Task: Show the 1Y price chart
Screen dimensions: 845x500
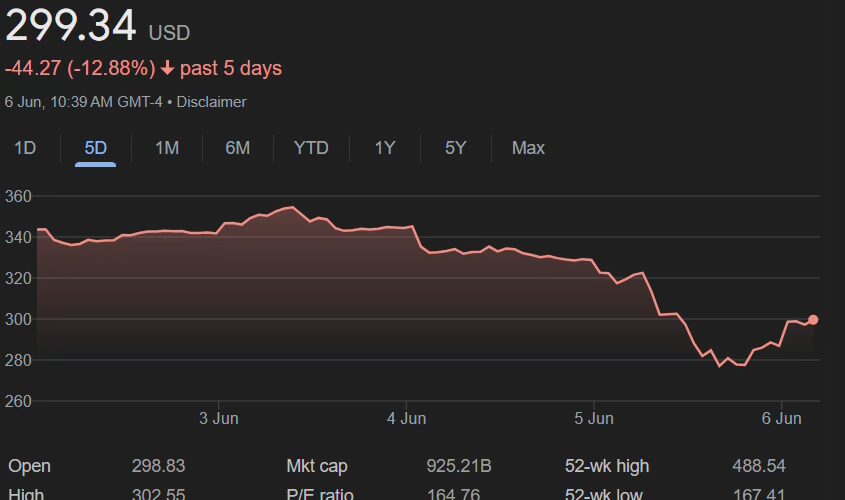Action: pos(385,148)
